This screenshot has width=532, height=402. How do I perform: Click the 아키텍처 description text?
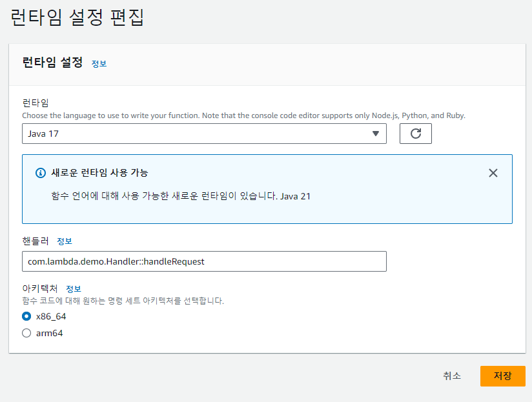123,301
